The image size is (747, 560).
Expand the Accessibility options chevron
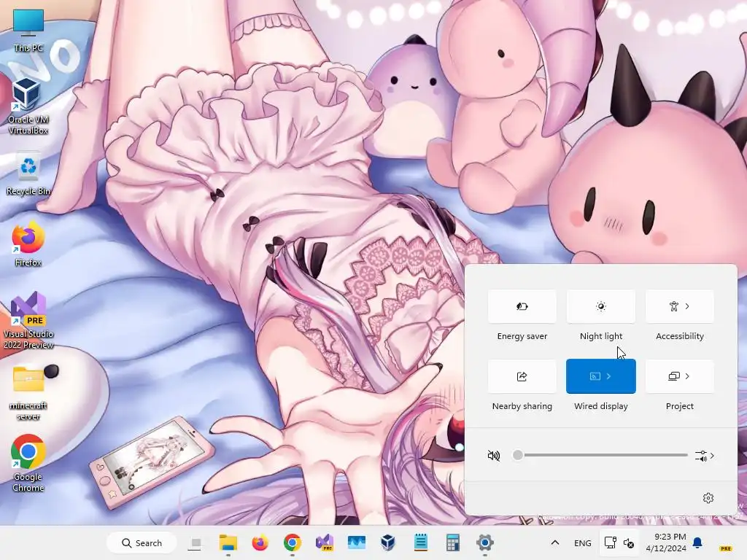pyautogui.click(x=687, y=306)
